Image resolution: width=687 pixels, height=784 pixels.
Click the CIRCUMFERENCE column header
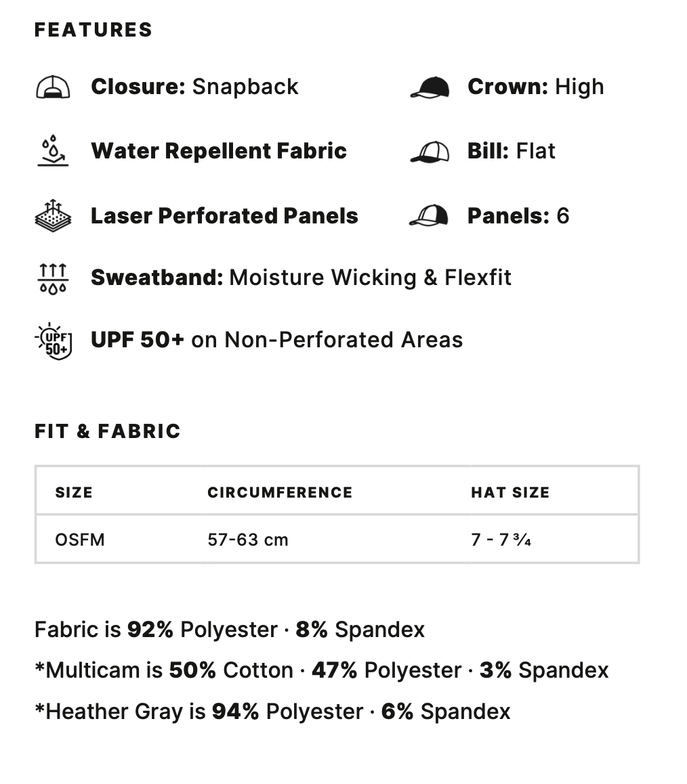click(280, 492)
